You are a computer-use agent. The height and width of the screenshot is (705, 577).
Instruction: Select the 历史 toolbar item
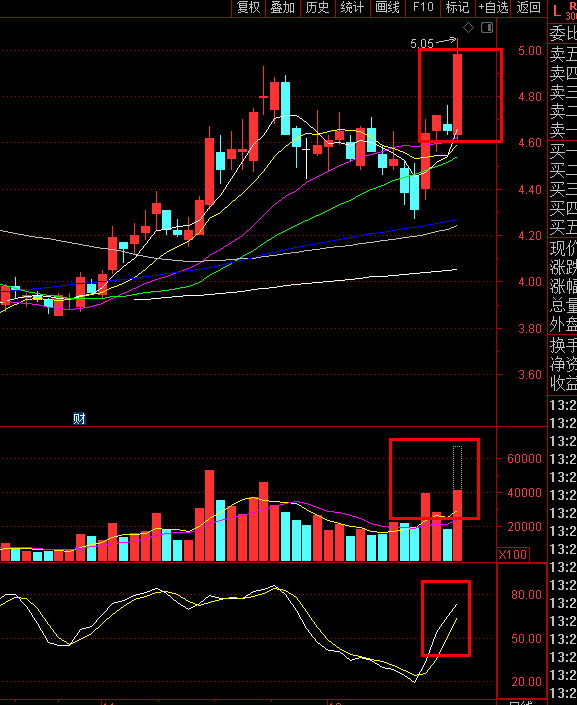coord(318,8)
